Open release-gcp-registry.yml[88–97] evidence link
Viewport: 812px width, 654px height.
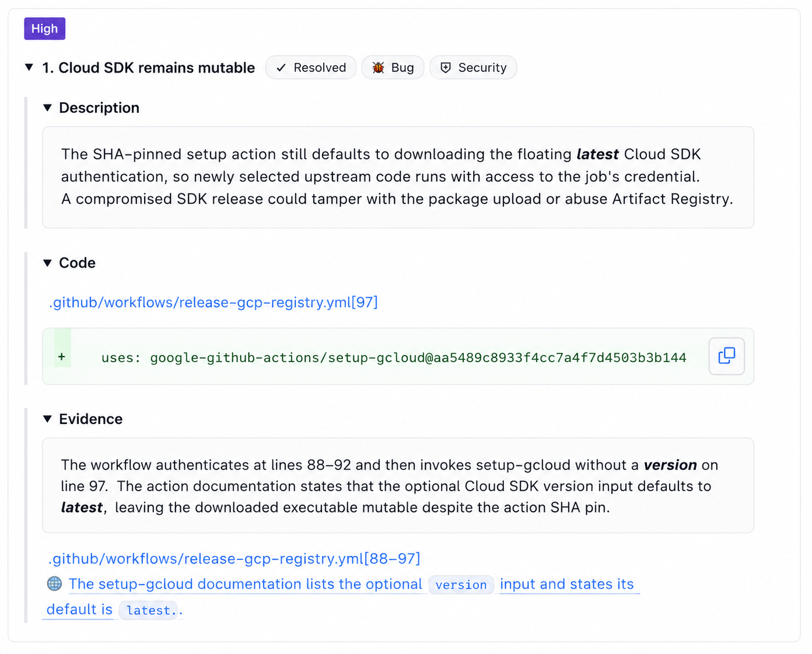coord(234,559)
